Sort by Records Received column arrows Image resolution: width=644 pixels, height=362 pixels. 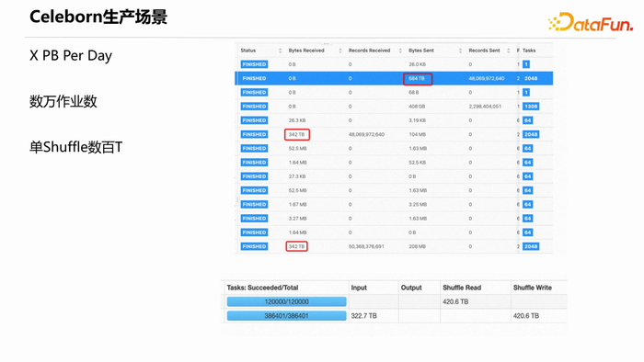click(x=400, y=51)
